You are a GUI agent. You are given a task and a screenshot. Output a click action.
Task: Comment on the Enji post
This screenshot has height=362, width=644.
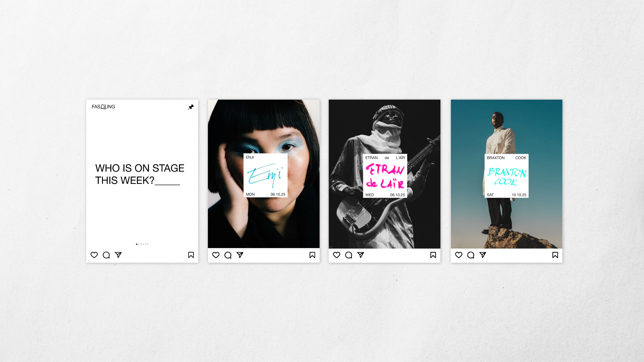tap(228, 255)
